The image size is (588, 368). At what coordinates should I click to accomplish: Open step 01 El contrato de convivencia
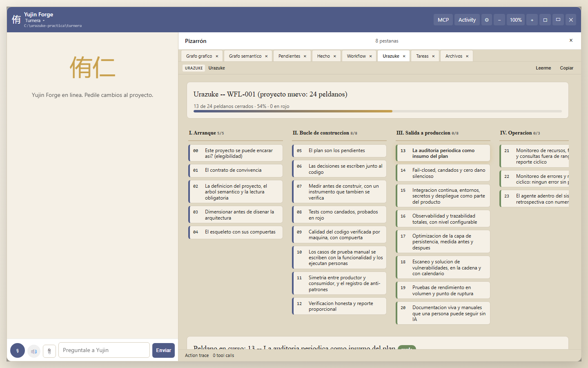pos(236,171)
